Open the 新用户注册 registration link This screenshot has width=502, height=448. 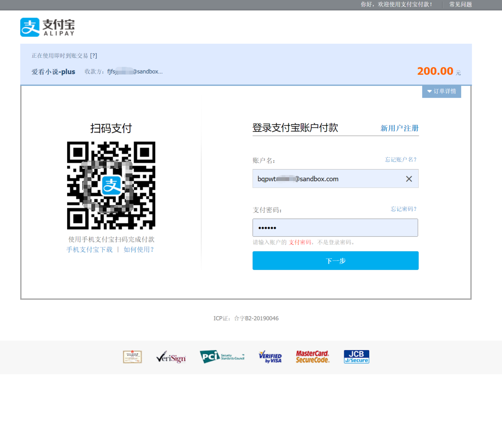point(400,128)
